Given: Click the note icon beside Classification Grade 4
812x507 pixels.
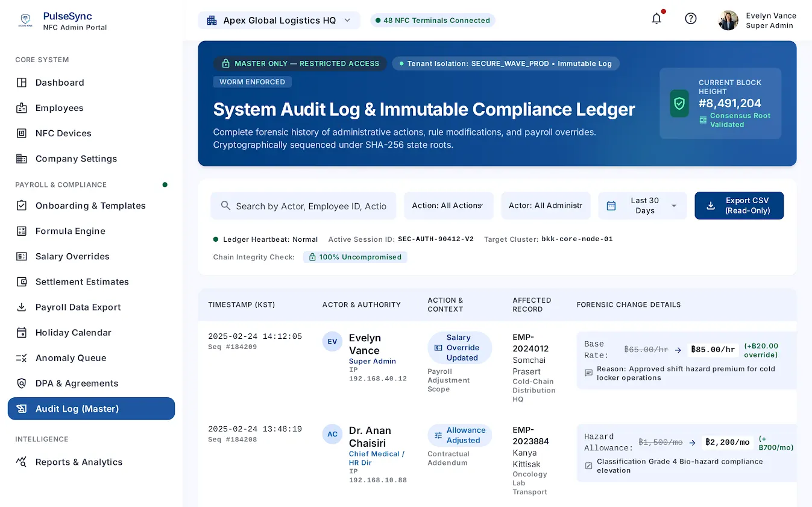Looking at the screenshot, I should tap(589, 466).
